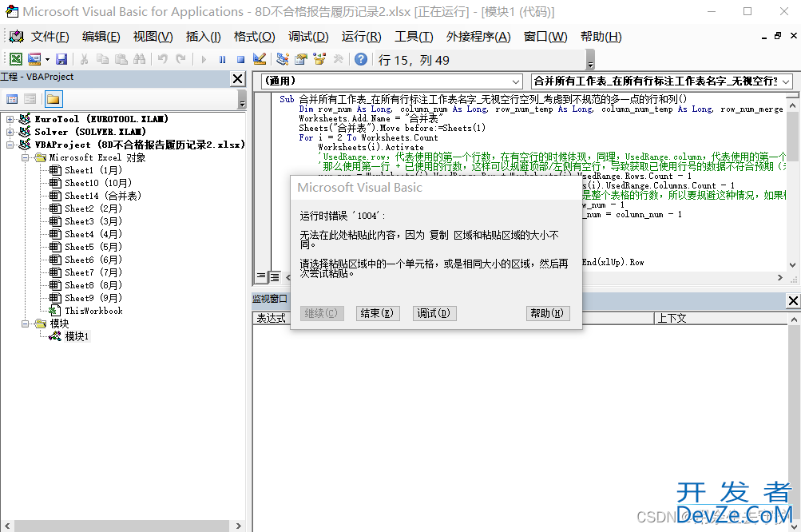
Task: Select Sheet1 (1月) in project tree
Action: (x=93, y=170)
